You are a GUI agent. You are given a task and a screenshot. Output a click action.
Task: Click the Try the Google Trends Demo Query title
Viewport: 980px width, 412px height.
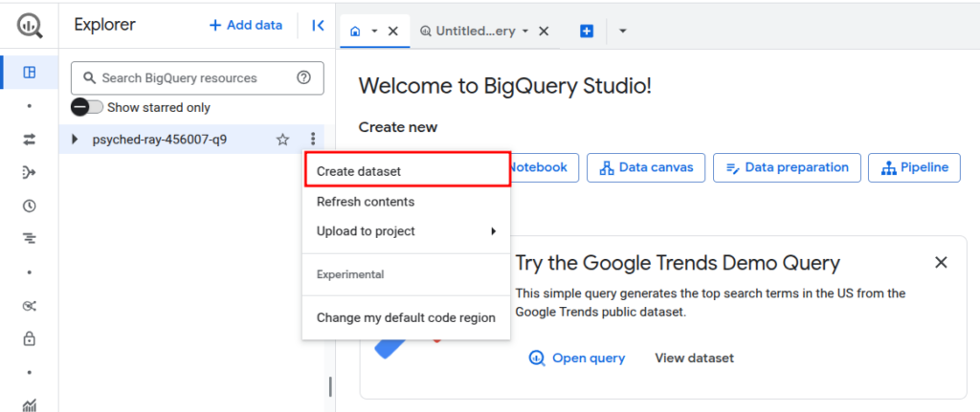pyautogui.click(x=678, y=264)
